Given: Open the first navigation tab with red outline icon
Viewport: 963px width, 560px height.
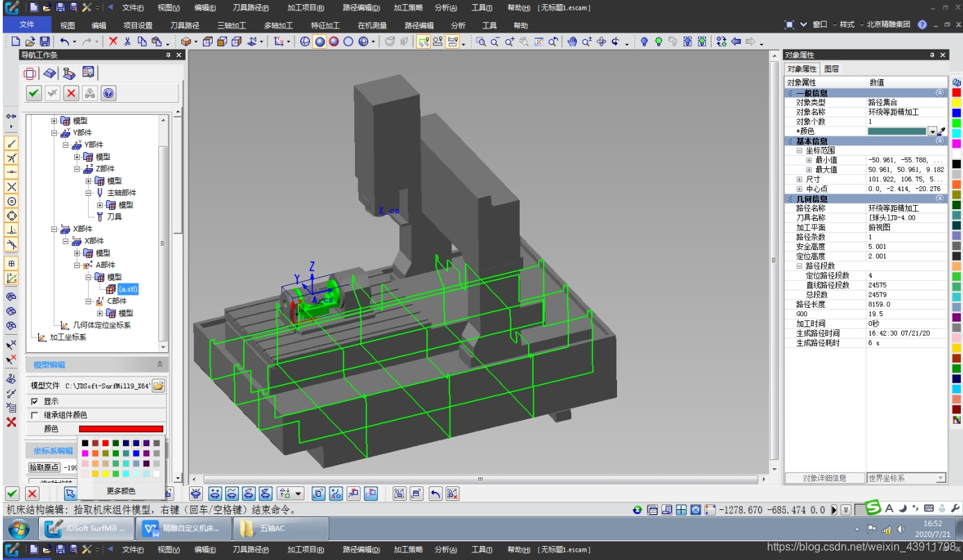Looking at the screenshot, I should (x=30, y=73).
